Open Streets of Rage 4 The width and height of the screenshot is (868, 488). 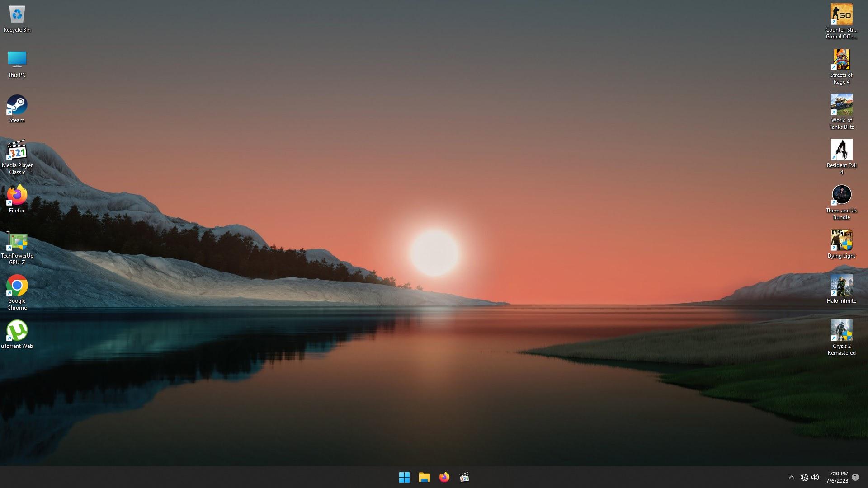coord(841,60)
